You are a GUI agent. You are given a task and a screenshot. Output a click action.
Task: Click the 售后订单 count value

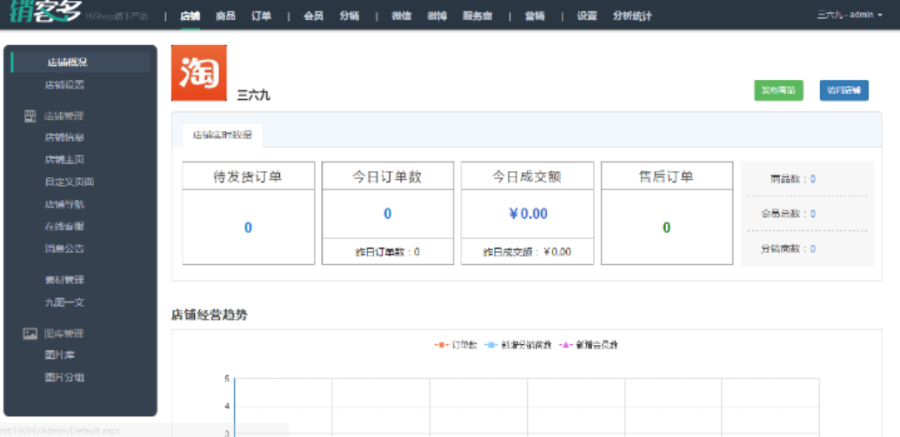(666, 228)
